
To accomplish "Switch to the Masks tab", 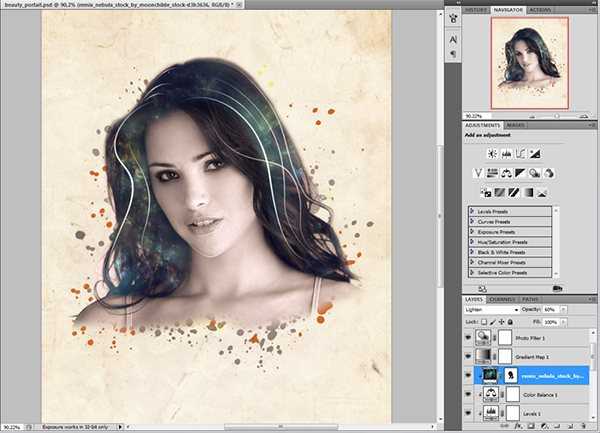I will 515,125.
